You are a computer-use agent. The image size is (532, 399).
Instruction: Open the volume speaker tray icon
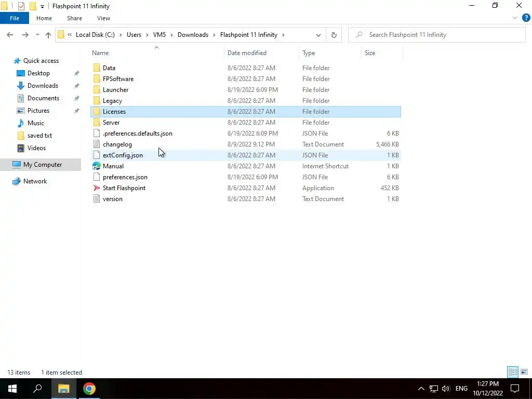[446, 389]
